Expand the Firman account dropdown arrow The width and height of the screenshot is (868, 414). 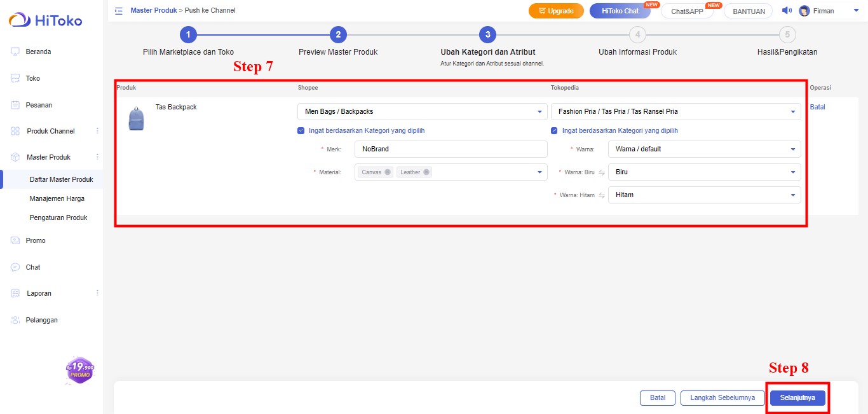[856, 11]
